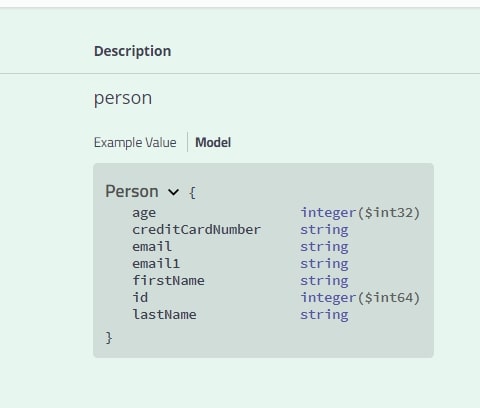Click the integer($int64) type of id
The width and height of the screenshot is (480, 408).
(x=360, y=298)
